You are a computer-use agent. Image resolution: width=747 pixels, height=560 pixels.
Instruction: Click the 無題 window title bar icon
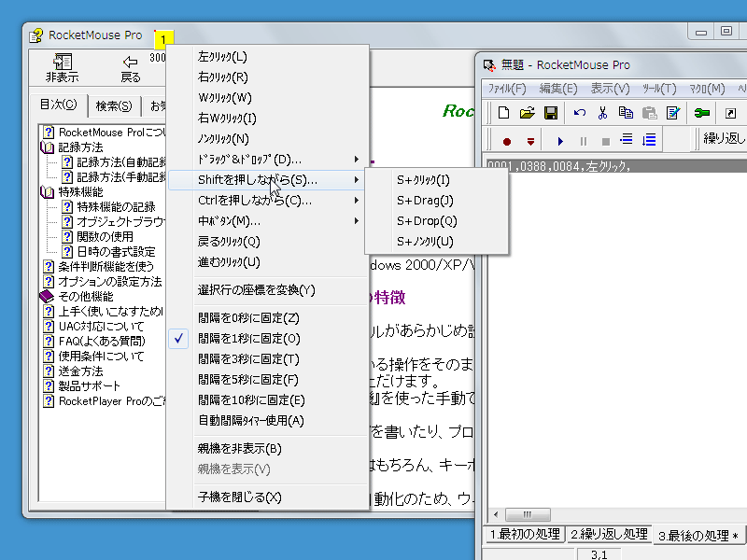point(489,65)
